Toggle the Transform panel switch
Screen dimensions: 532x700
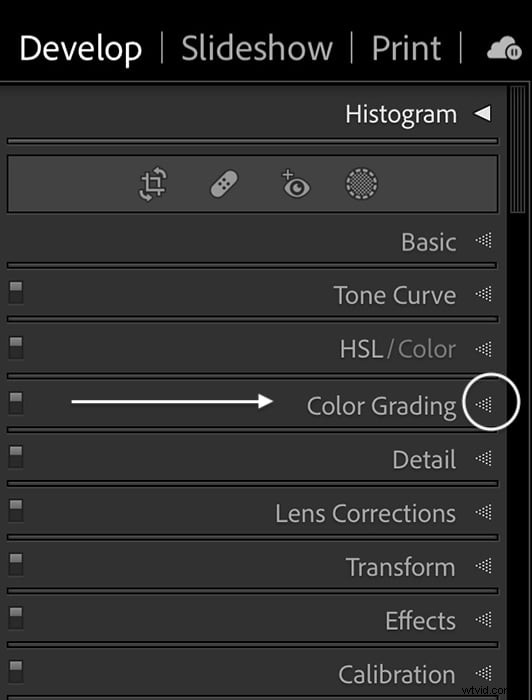tap(16, 565)
